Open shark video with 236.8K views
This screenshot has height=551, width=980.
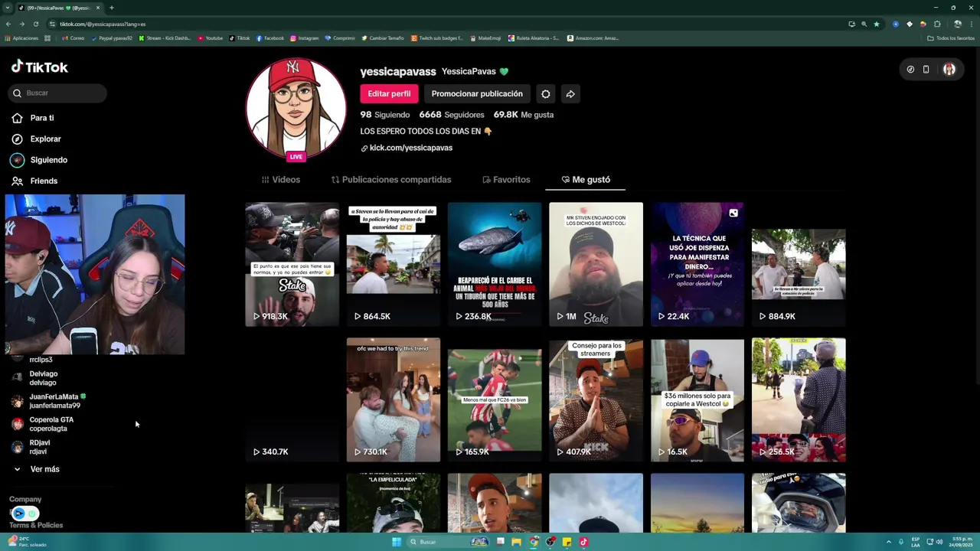(x=495, y=265)
